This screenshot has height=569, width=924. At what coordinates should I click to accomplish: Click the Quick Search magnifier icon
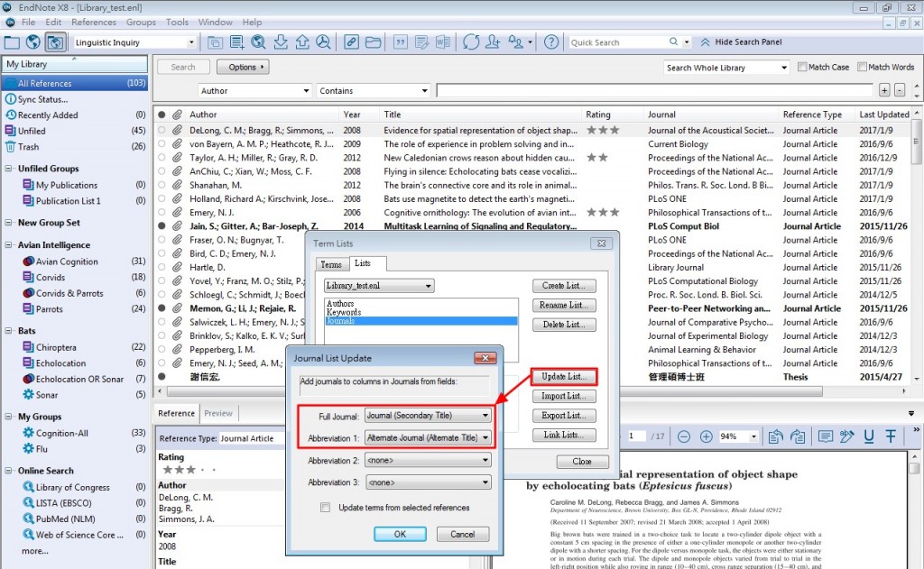pyautogui.click(x=673, y=41)
